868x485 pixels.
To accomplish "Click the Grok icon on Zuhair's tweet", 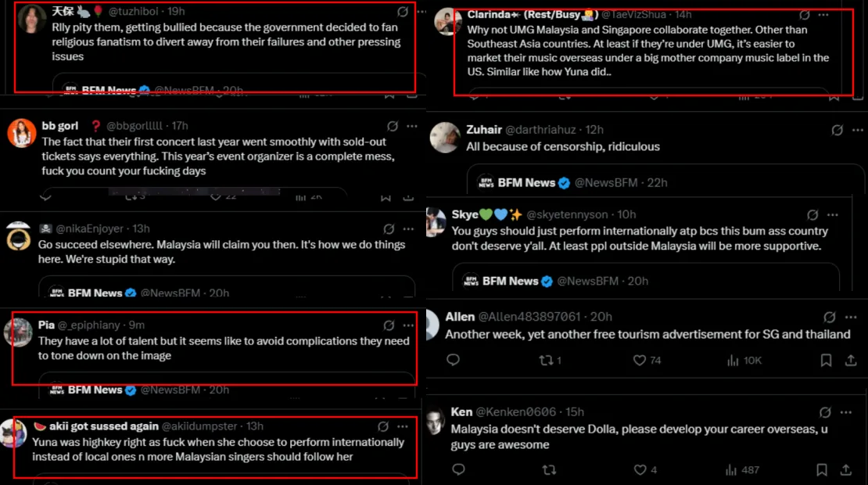I will 837,130.
